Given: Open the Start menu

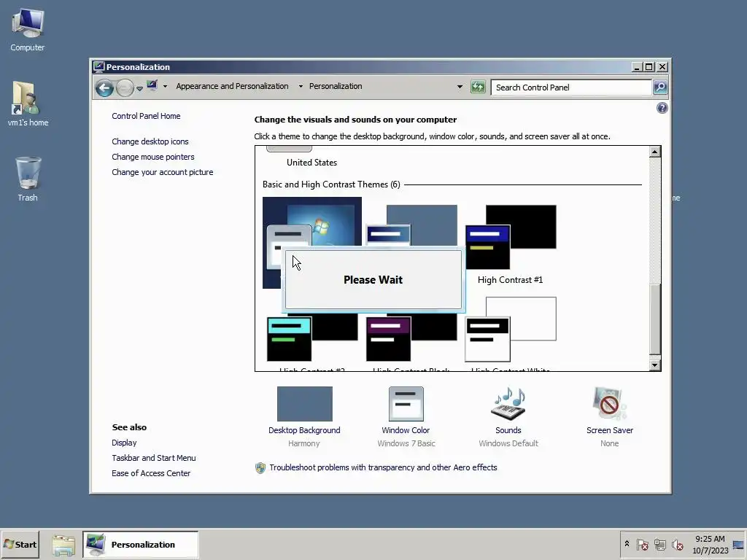Looking at the screenshot, I should point(20,544).
